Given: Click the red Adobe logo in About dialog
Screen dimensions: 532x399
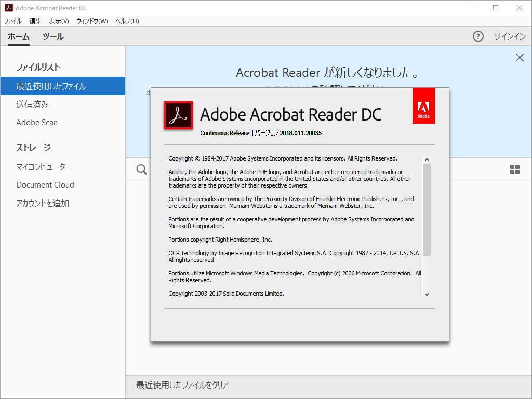Looking at the screenshot, I should click(x=423, y=105).
